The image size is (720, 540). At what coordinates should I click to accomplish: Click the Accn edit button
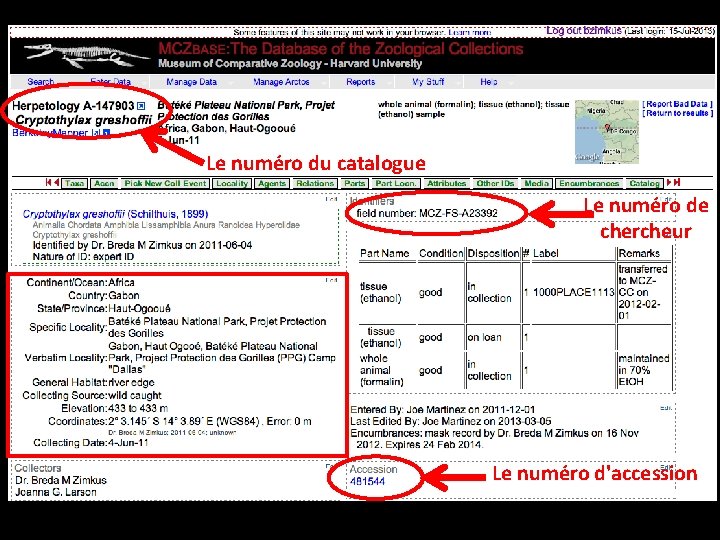point(104,184)
